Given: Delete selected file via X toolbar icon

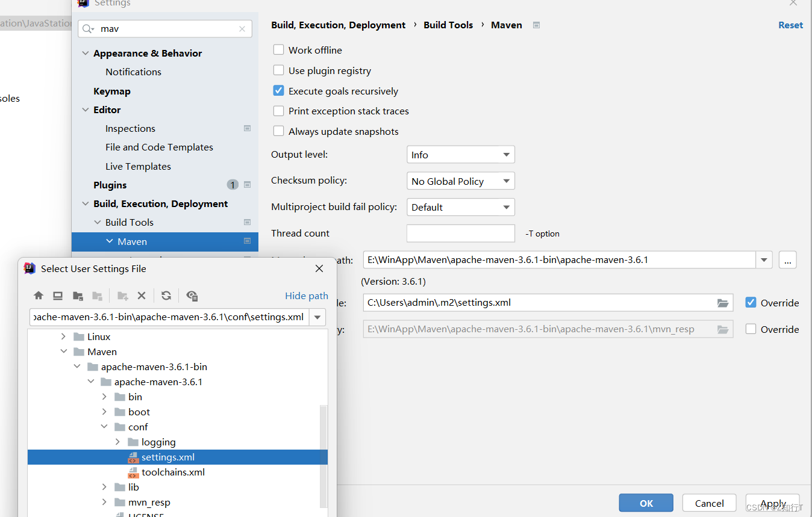Looking at the screenshot, I should (x=142, y=296).
